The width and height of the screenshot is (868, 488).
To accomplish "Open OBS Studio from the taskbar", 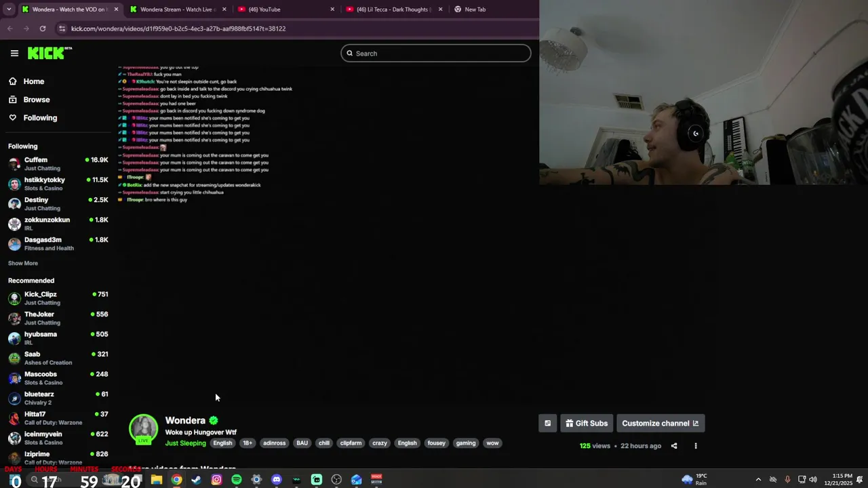I will tap(336, 480).
